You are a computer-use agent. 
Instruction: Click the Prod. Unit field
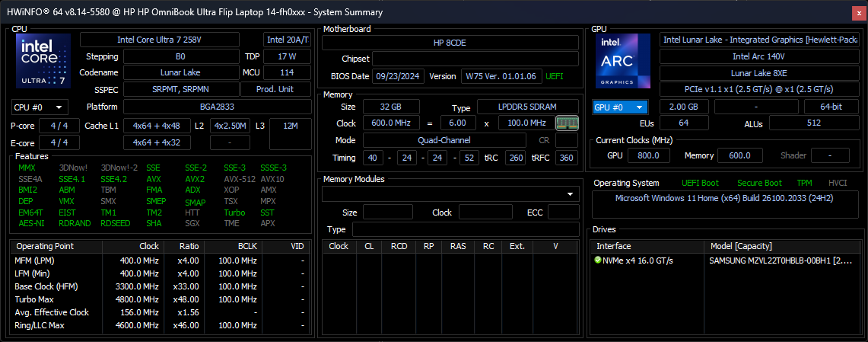tap(275, 89)
